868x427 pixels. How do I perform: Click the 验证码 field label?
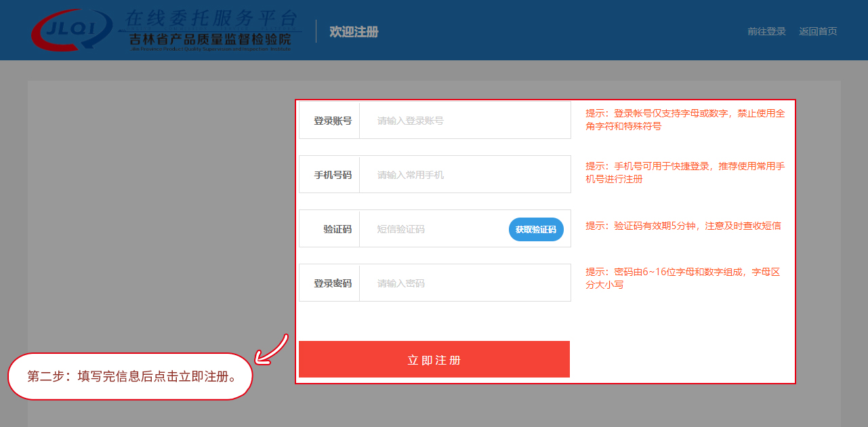tap(337, 229)
